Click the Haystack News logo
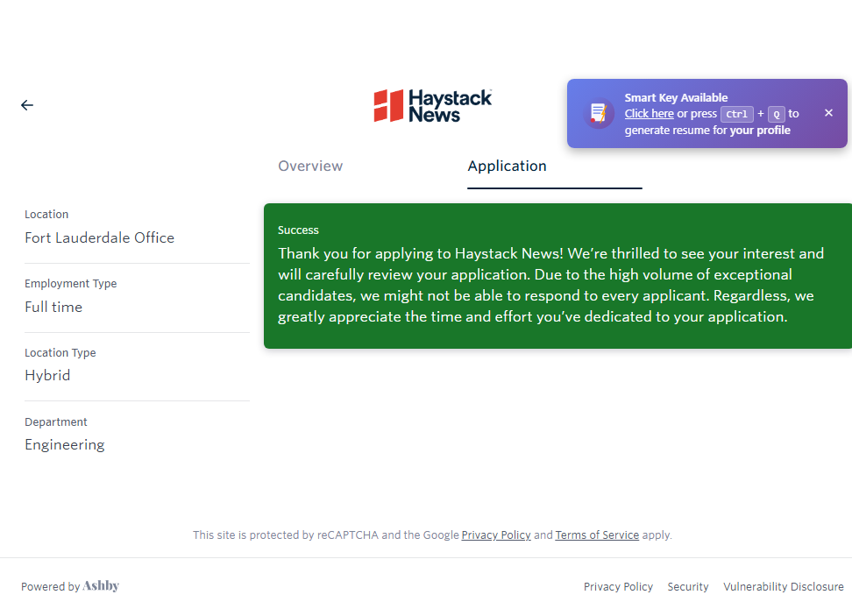 [x=433, y=105]
